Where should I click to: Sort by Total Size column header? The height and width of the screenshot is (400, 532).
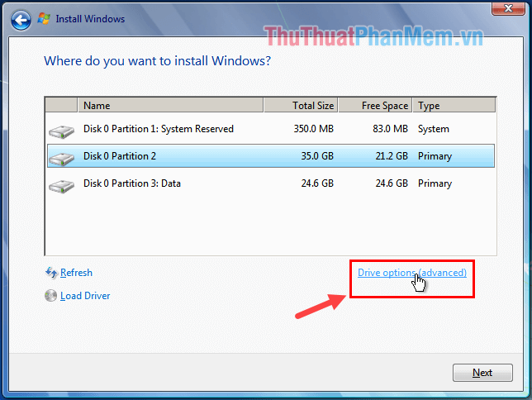click(x=301, y=105)
